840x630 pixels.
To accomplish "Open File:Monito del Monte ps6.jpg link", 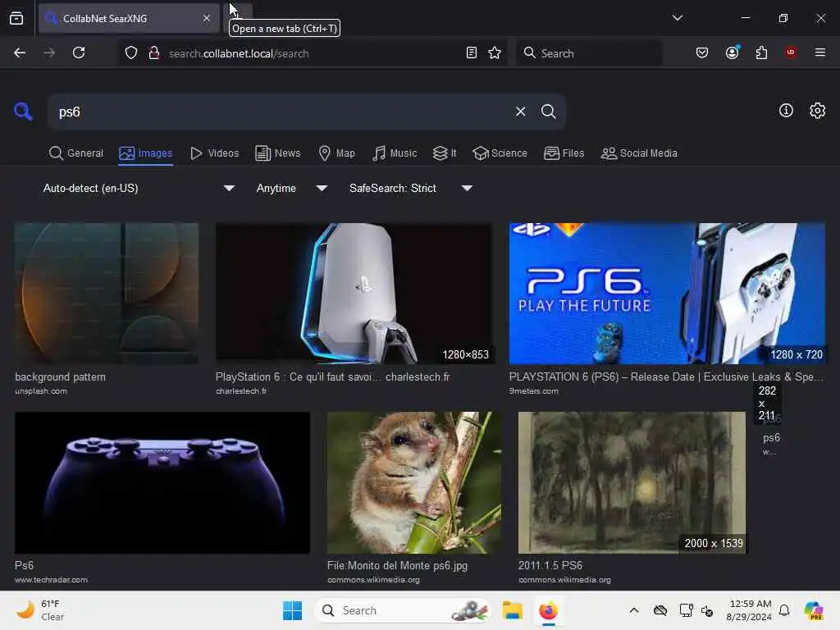I will (397, 565).
